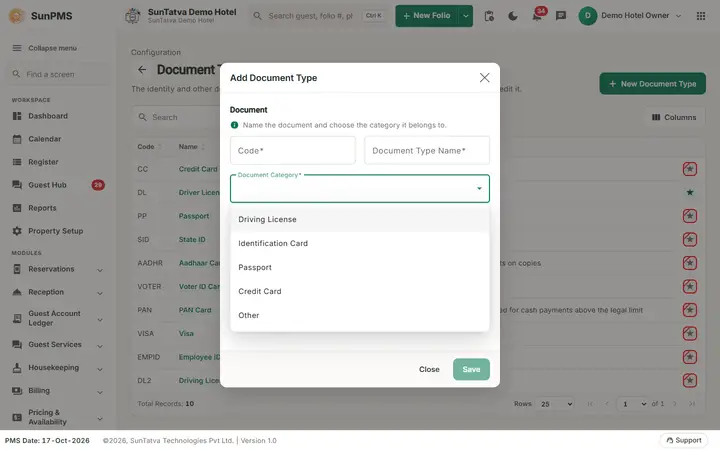Toggle default star for State ID row
720x450 pixels.
(x=690, y=239)
